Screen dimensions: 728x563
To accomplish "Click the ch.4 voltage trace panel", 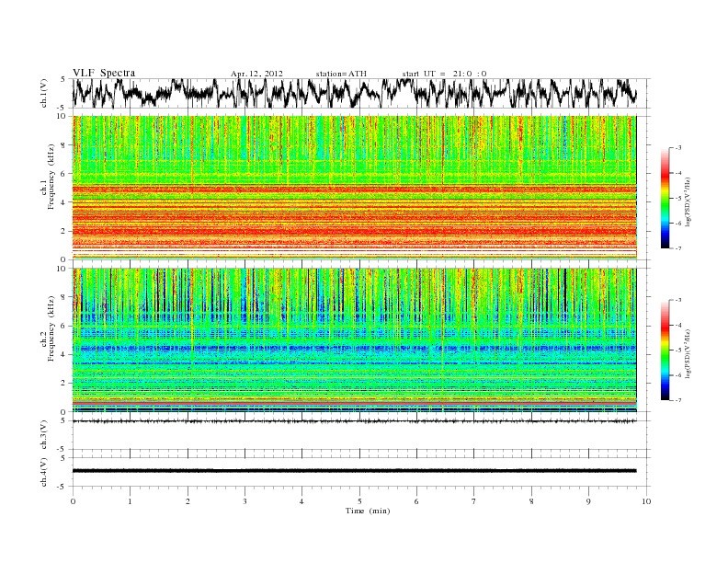I will pyautogui.click(x=360, y=473).
